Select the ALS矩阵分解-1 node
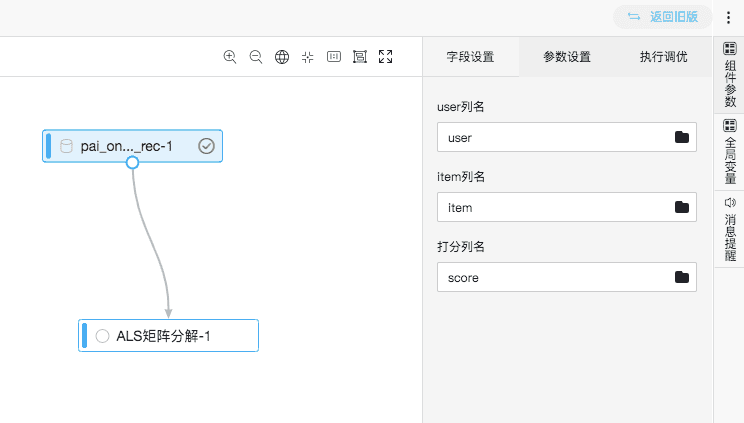Viewport: 744px width, 423px height. click(x=168, y=336)
